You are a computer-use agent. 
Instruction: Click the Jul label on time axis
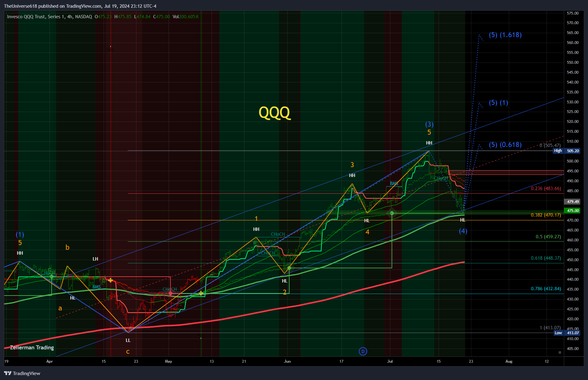point(390,361)
